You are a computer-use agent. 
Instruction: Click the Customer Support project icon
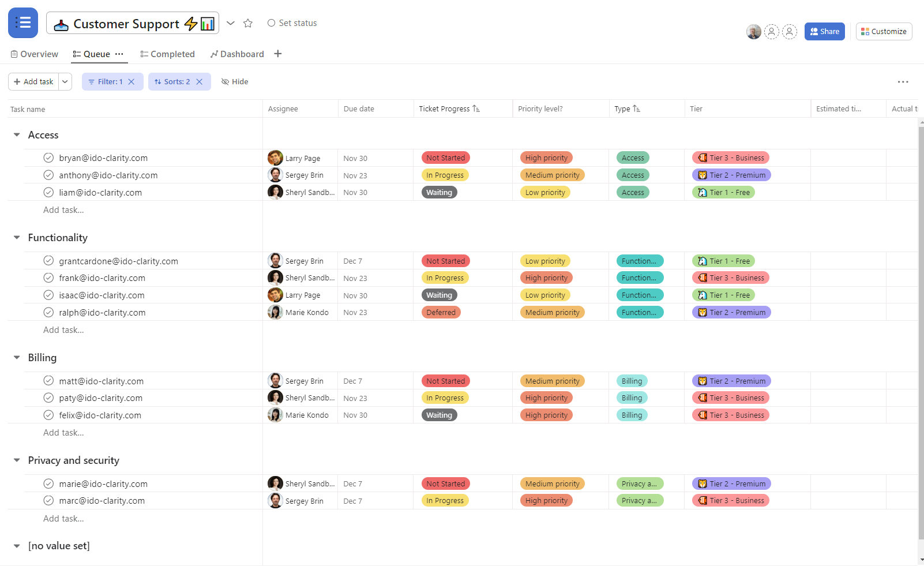[x=62, y=24]
